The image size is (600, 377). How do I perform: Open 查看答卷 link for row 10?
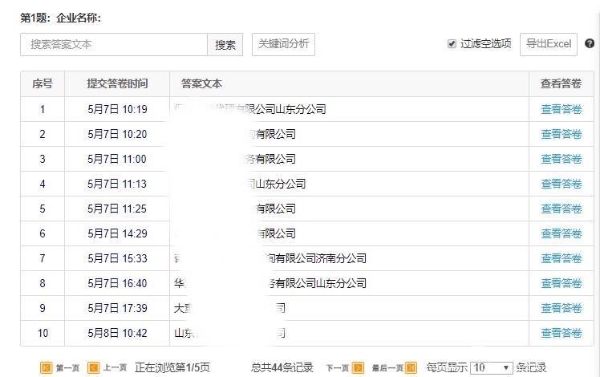point(561,333)
